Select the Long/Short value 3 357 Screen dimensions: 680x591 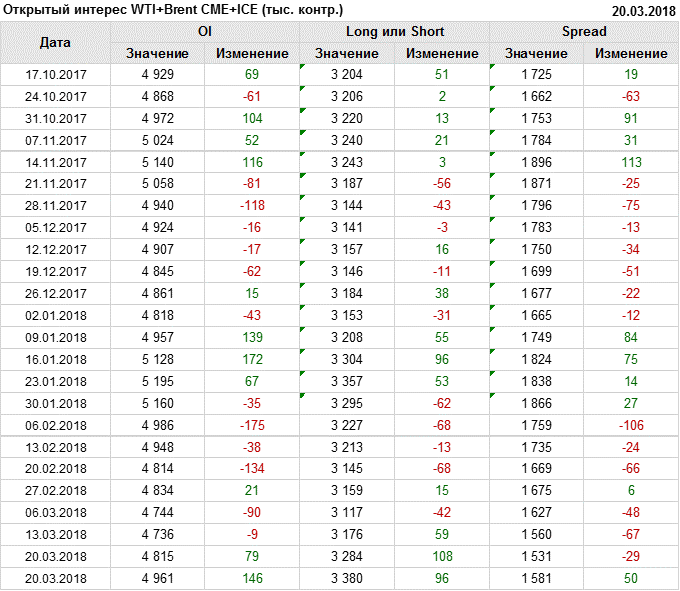346,381
